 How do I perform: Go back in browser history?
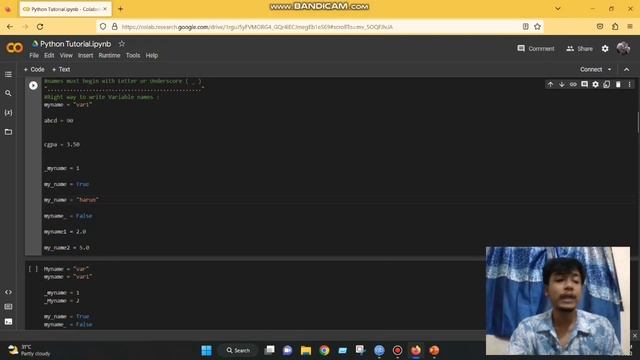[x=10, y=27]
